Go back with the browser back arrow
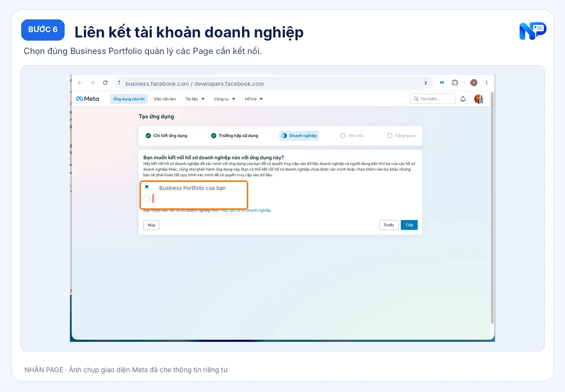The width and height of the screenshot is (565, 392). 80,83
